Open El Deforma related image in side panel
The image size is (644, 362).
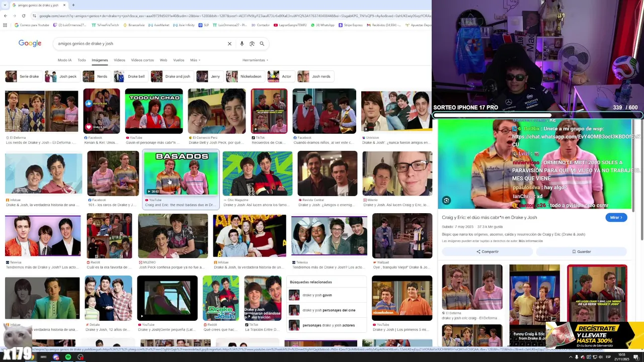click(472, 287)
